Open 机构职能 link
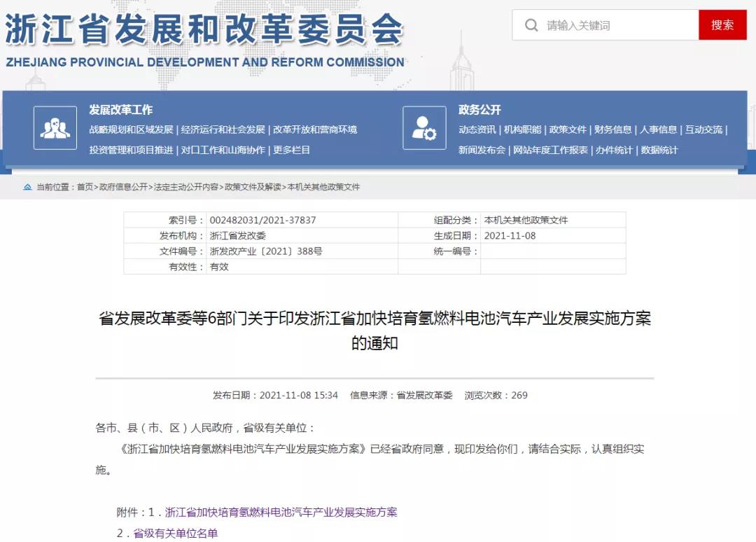756x542 pixels. point(523,130)
